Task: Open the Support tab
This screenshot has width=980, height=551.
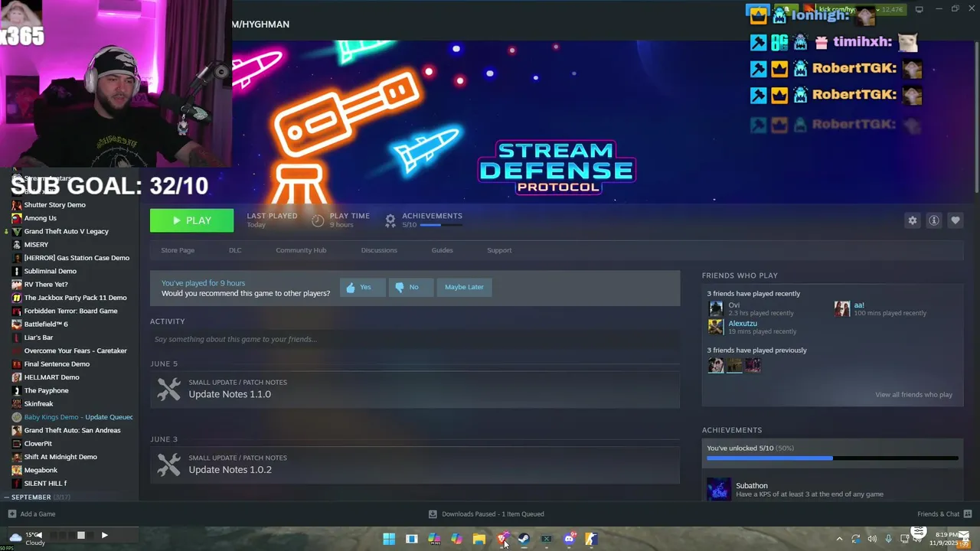Action: (499, 250)
